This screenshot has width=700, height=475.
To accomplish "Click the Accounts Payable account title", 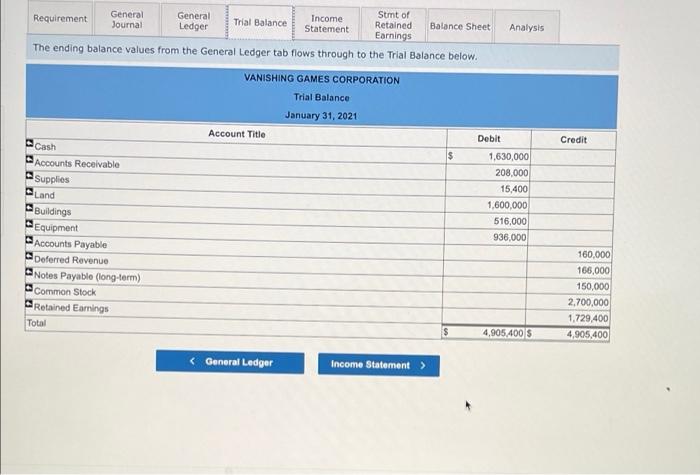I will pos(71,244).
